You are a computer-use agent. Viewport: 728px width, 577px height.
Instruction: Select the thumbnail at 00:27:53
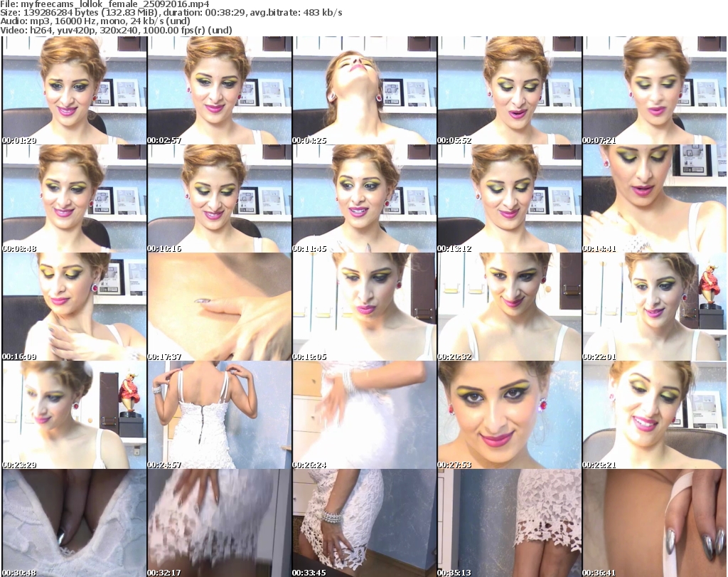509,415
